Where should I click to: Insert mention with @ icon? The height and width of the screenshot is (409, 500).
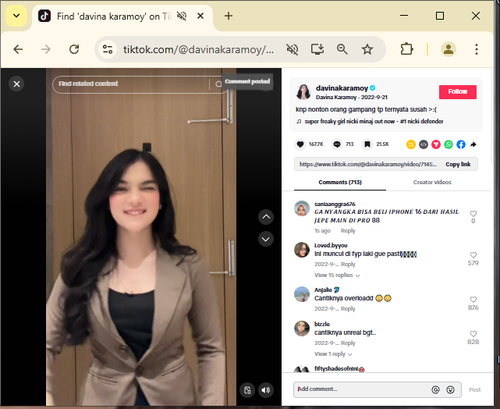[435, 390]
